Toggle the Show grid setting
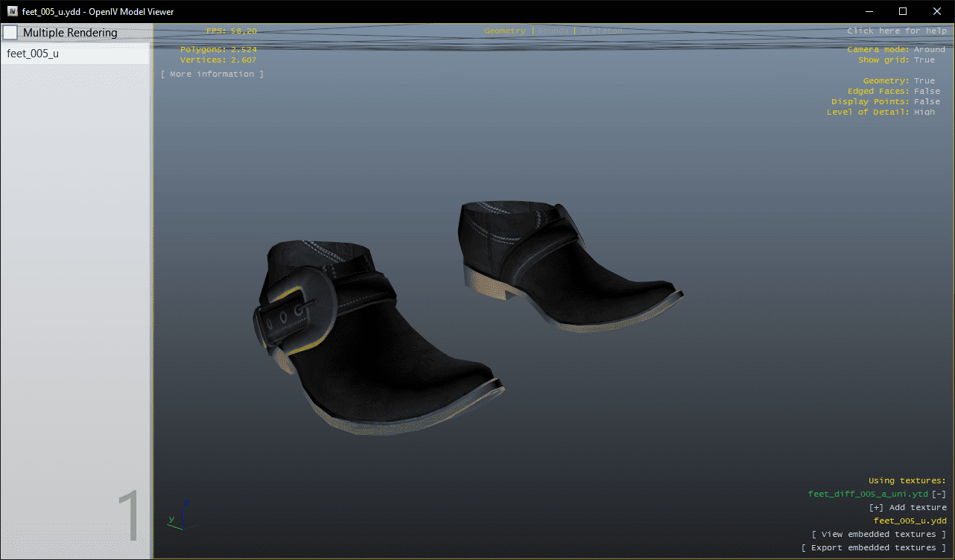This screenshot has width=955, height=560. click(924, 60)
